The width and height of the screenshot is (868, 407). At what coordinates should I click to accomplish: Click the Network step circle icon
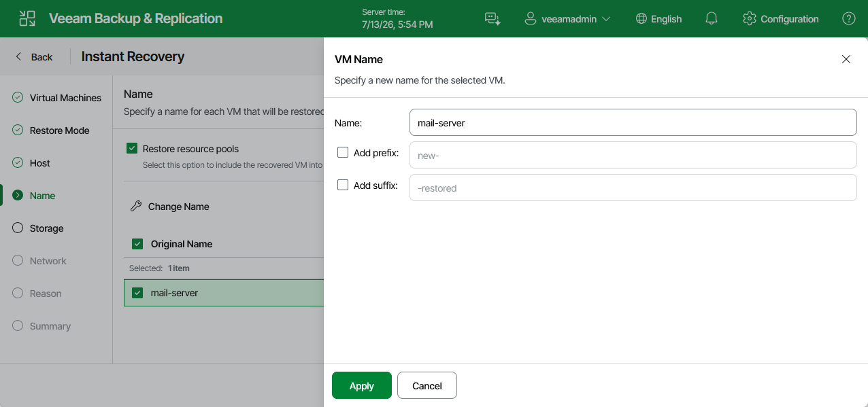[18, 261]
